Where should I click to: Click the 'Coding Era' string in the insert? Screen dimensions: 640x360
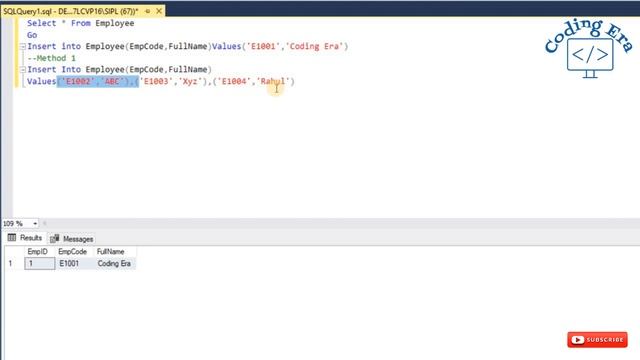pyautogui.click(x=315, y=46)
